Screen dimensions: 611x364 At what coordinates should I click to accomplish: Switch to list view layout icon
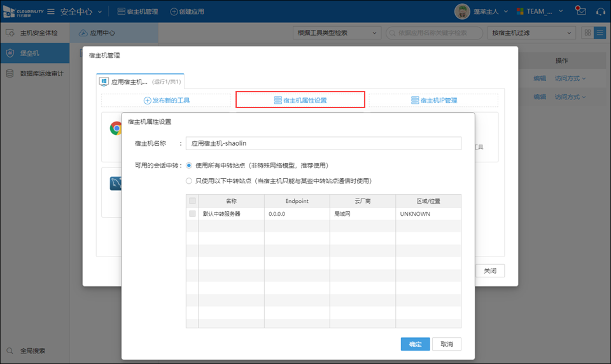click(x=600, y=33)
